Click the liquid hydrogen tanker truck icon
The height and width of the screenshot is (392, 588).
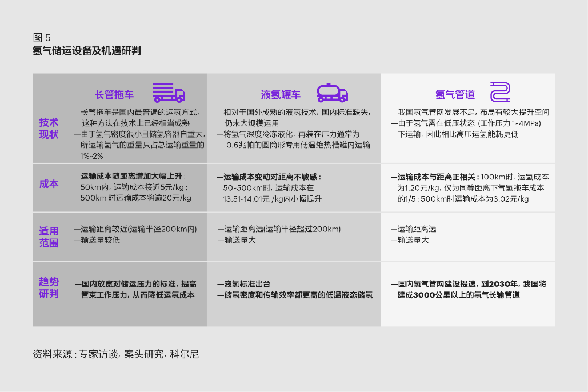pyautogui.click(x=332, y=93)
